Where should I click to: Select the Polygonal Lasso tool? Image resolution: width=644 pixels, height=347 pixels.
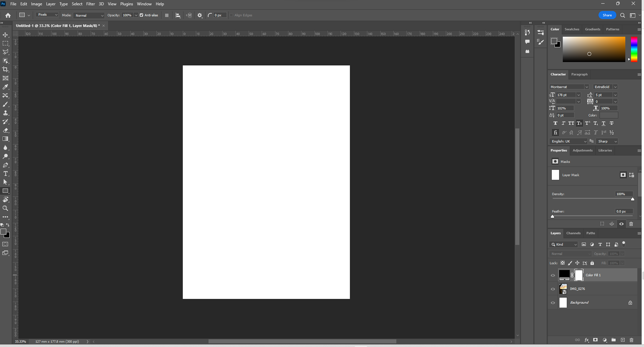(x=5, y=52)
